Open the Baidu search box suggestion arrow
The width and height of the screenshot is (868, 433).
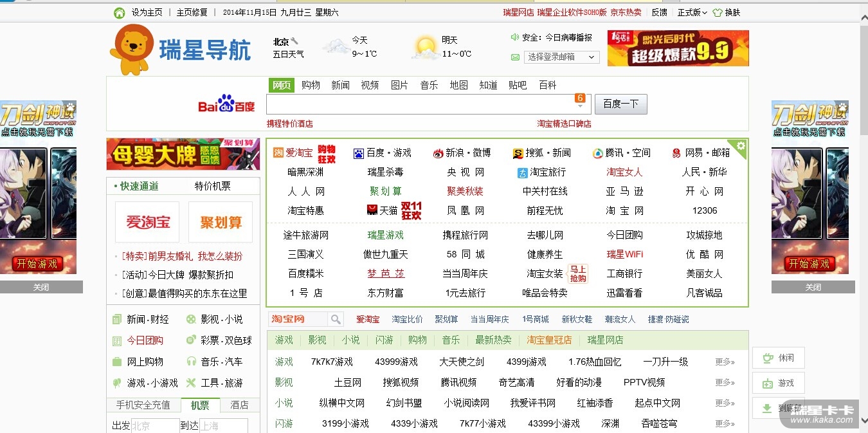click(x=581, y=106)
